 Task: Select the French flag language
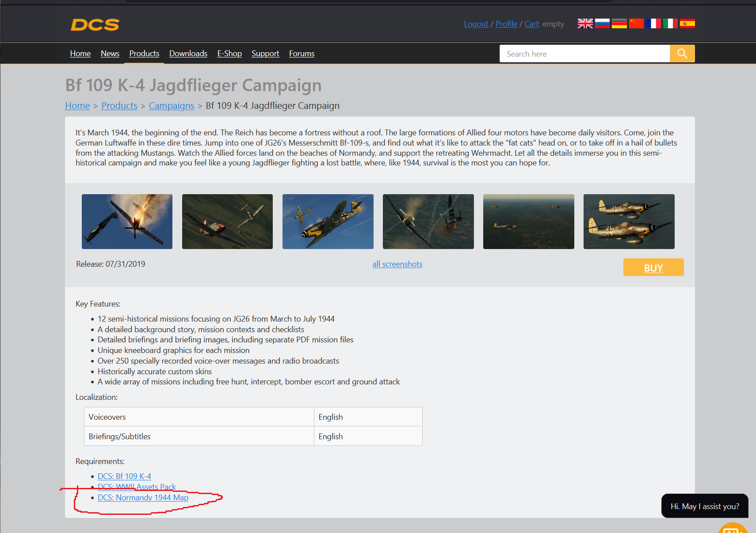(653, 23)
